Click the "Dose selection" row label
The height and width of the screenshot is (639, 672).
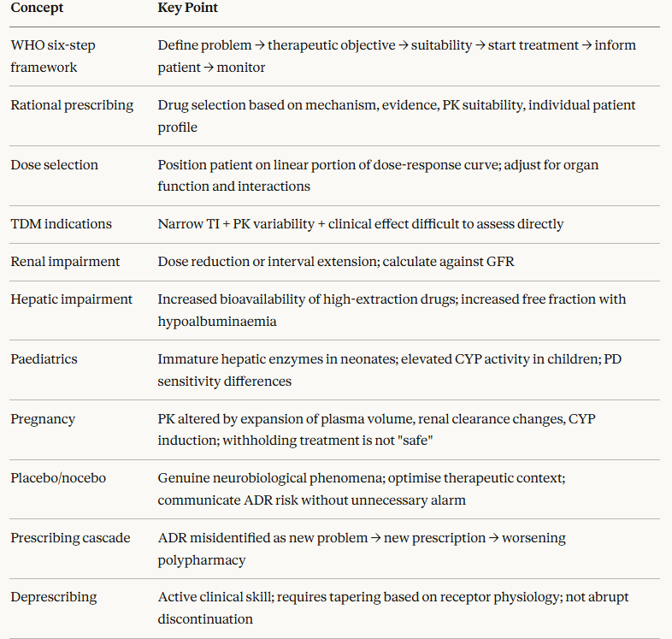click(54, 165)
